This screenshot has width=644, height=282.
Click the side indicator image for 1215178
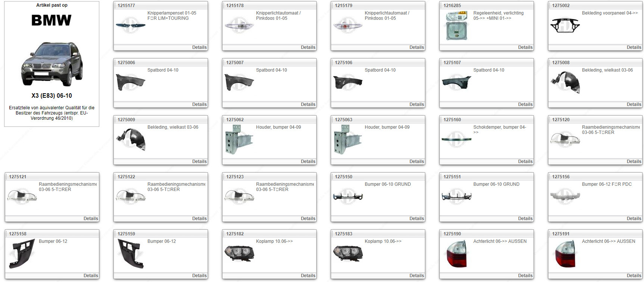pyautogui.click(x=239, y=25)
